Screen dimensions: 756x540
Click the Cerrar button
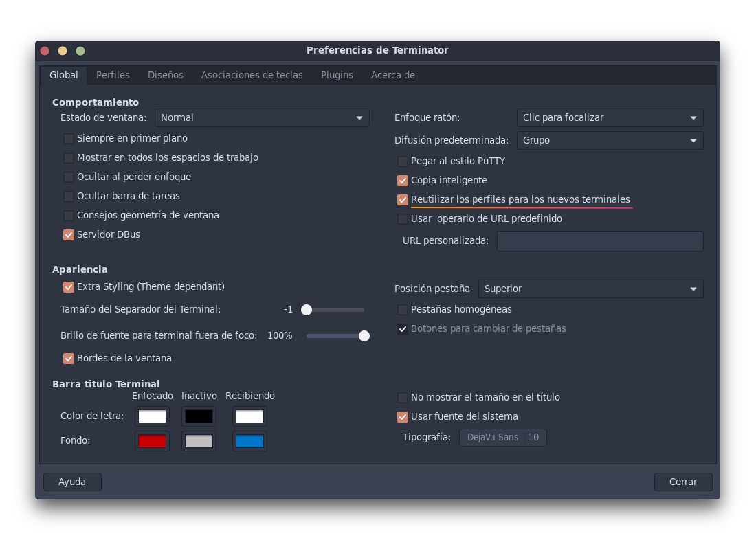(683, 482)
